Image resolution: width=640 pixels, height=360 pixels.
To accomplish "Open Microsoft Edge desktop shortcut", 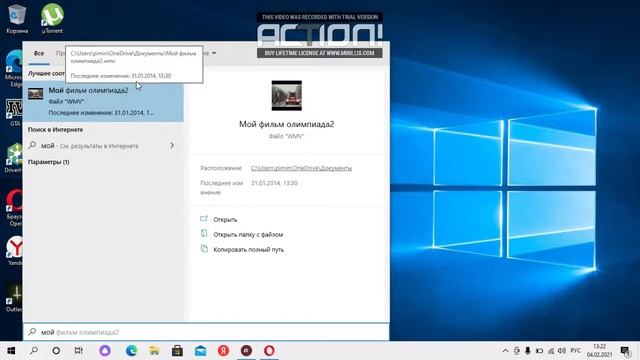I will pyautogui.click(x=14, y=69).
